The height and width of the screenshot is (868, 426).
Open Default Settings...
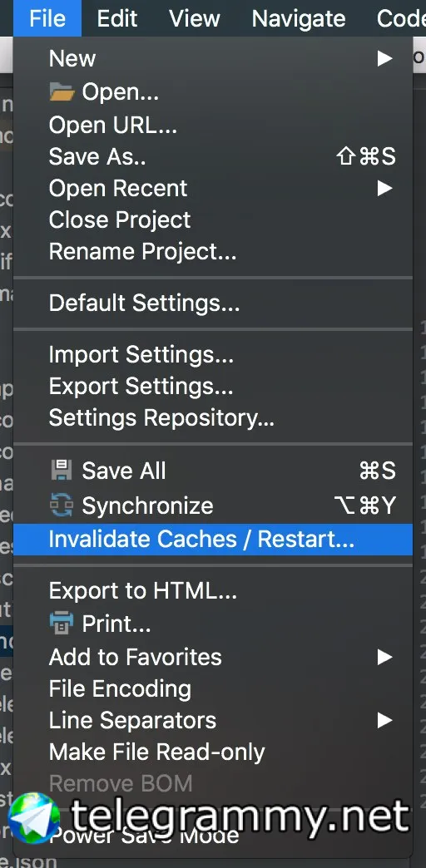213,303
